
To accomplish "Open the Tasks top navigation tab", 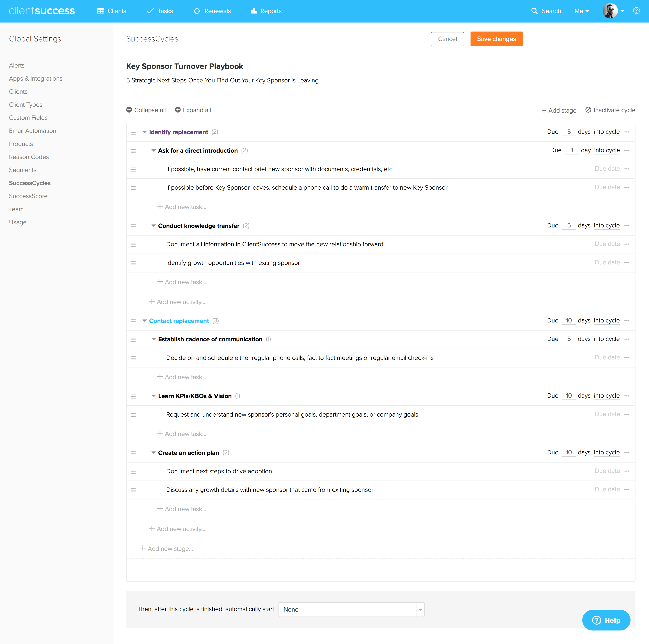I will 160,11.
